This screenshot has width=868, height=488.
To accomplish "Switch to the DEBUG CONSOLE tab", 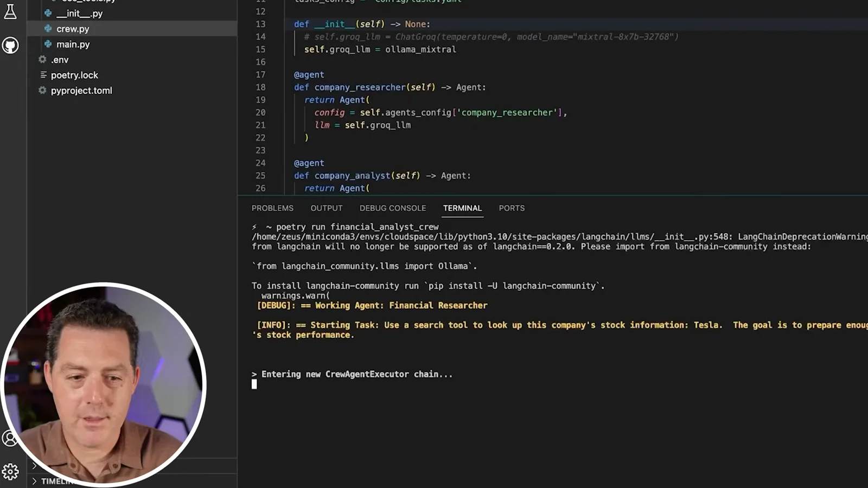I will click(393, 208).
